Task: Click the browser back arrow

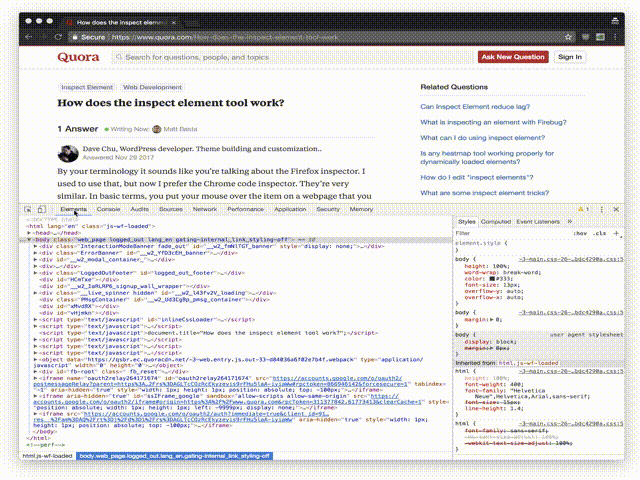Action: (29, 37)
